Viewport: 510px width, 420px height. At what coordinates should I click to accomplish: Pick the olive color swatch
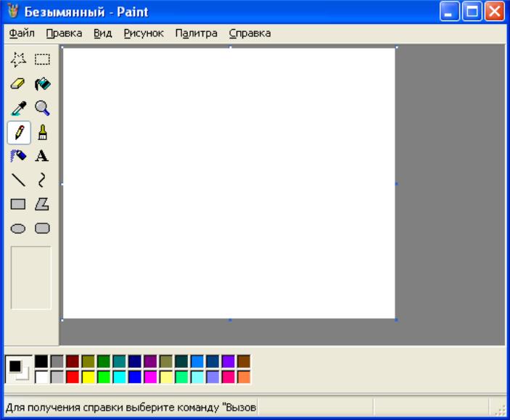click(x=89, y=361)
